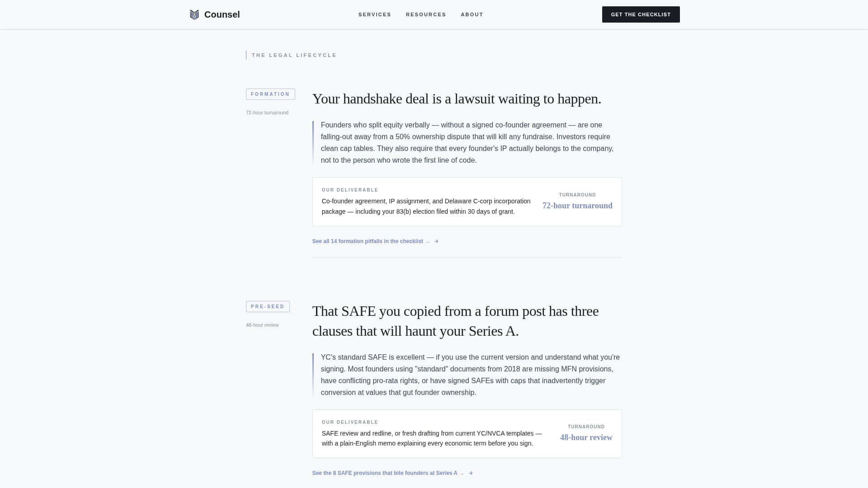Image resolution: width=868 pixels, height=488 pixels.
Task: Click the 72-hour turnaround value in the card
Action: [577, 206]
